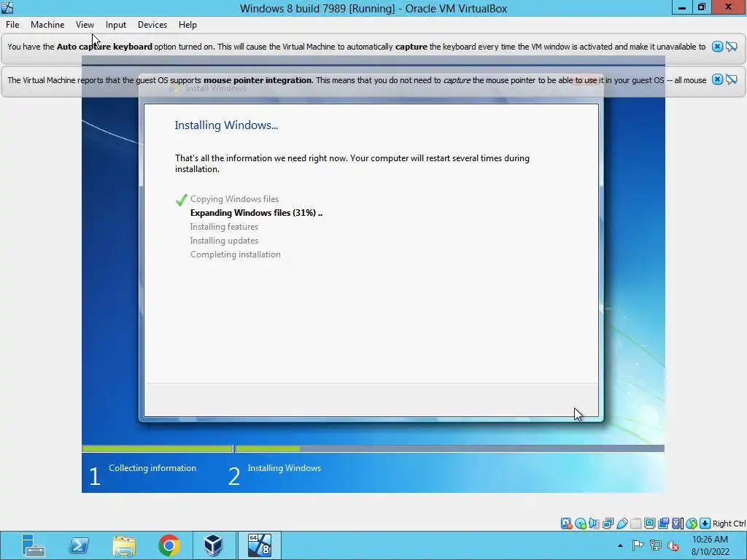Click the 'Copying Windows files' step text
This screenshot has height=560, width=747.
click(234, 199)
